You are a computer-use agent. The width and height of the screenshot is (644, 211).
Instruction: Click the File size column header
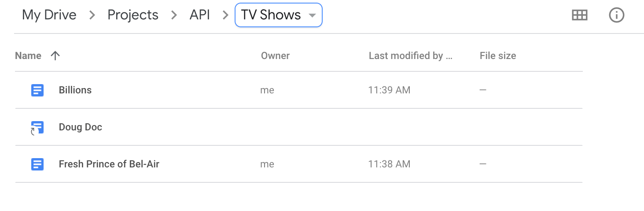tap(498, 56)
